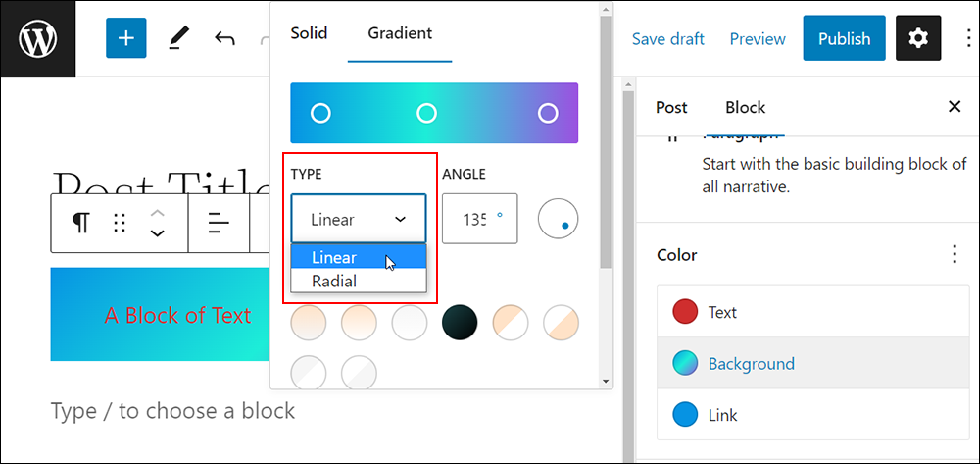Switch to the Post tab
980x464 pixels.
point(671,108)
